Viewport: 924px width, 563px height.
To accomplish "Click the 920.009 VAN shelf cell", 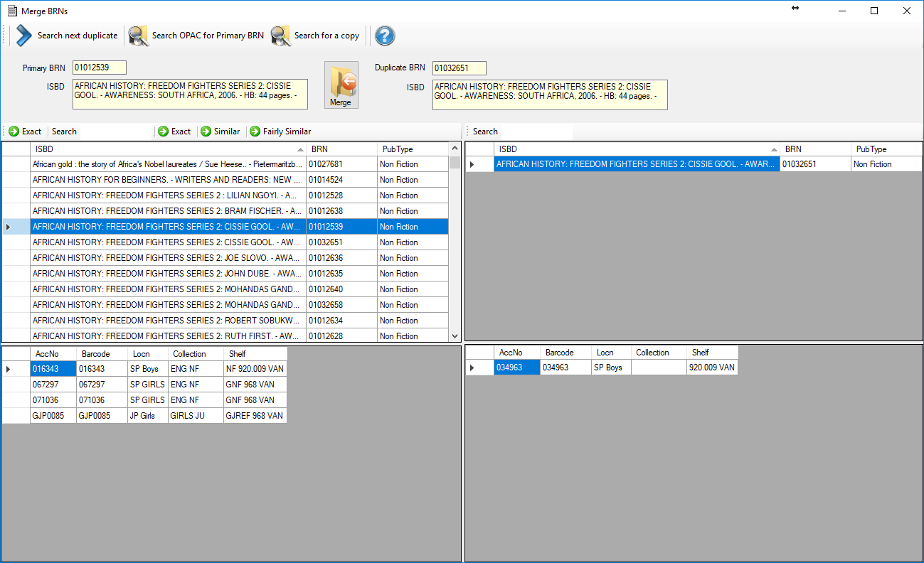I will (x=712, y=368).
